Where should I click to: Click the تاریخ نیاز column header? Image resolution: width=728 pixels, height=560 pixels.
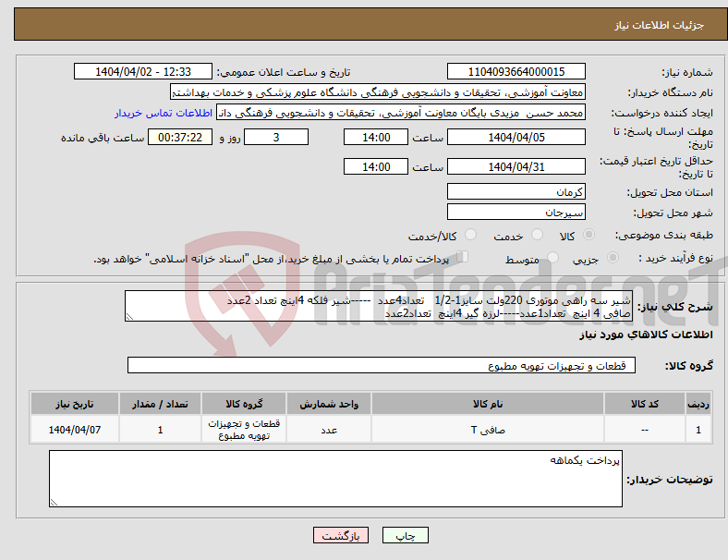tap(75, 404)
